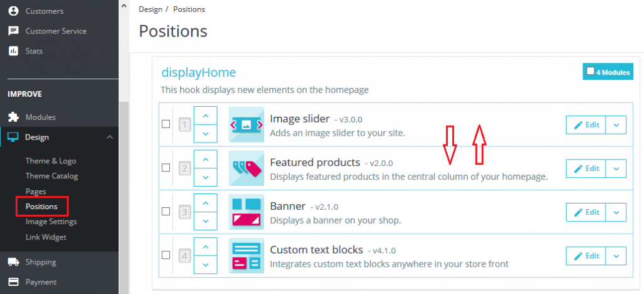Collapse the Design menu chevron
Image resolution: width=644 pixels, height=294 pixels.
click(109, 137)
